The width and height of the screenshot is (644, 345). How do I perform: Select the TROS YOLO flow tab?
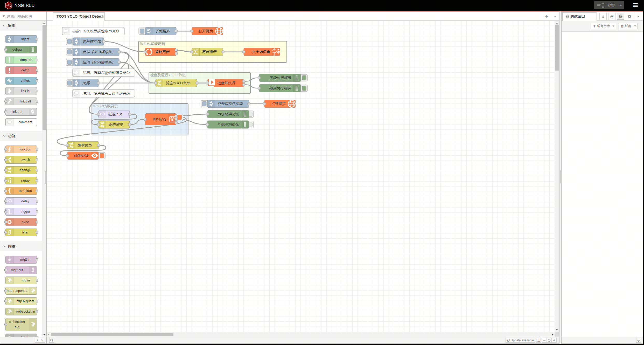pos(79,16)
